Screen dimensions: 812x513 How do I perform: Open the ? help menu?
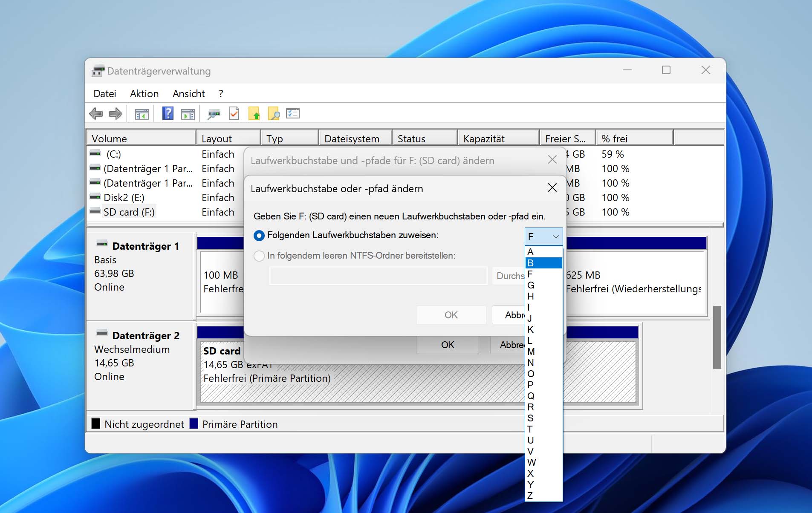point(221,93)
